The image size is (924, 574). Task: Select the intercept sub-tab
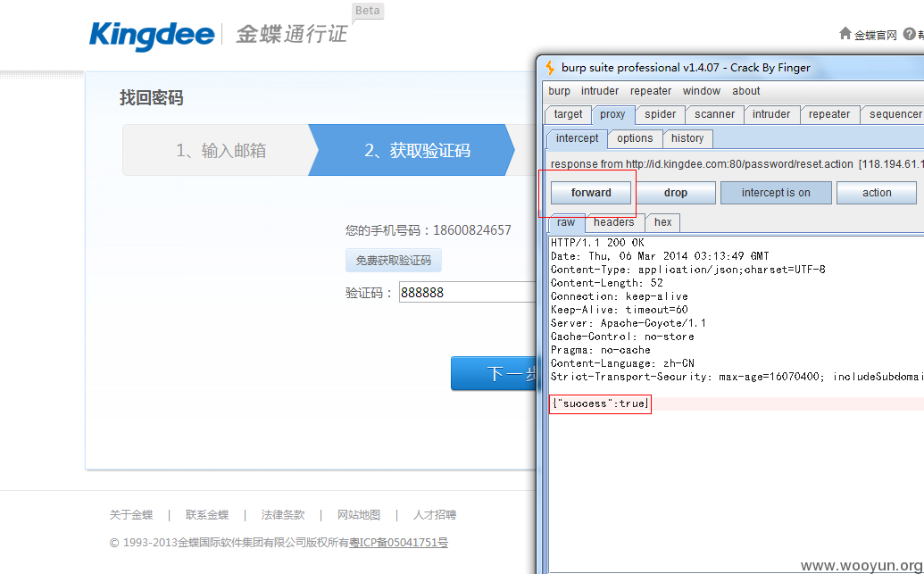[x=577, y=138]
